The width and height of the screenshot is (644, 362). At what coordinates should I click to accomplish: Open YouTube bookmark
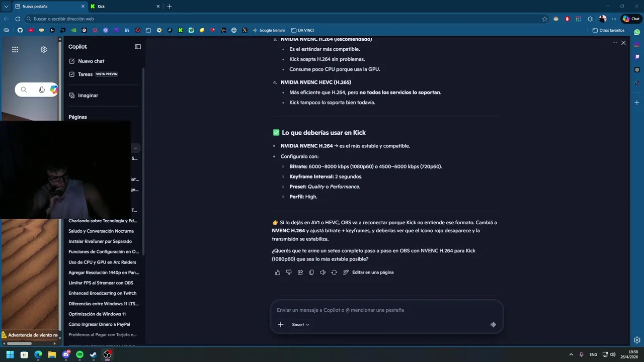[31, 30]
